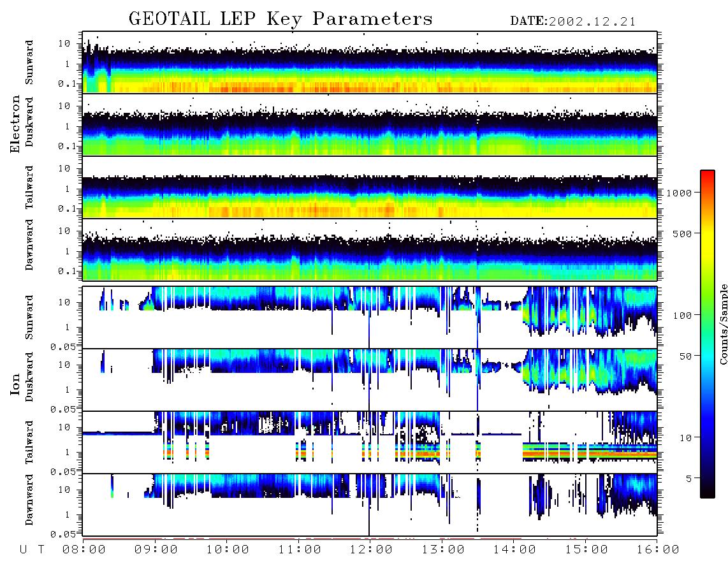Click the "15:00" time tick label
The image size is (728, 561).
tap(586, 550)
